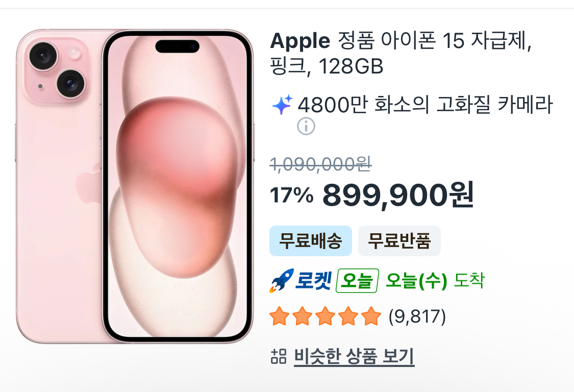The image size is (574, 392).
Task: Click the 899,900원 sale price
Action: pos(398,194)
